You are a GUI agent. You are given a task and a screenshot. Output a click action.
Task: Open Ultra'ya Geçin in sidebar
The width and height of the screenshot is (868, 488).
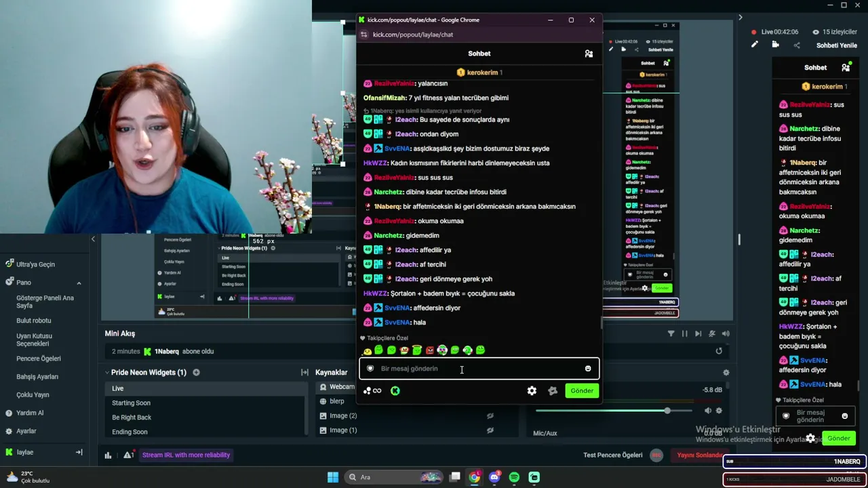tap(35, 264)
